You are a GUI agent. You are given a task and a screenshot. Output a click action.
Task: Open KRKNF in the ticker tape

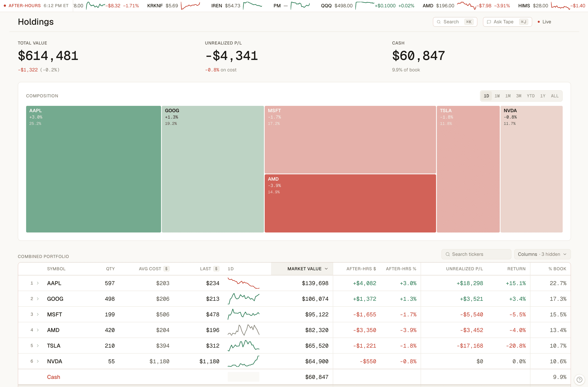(155, 6)
